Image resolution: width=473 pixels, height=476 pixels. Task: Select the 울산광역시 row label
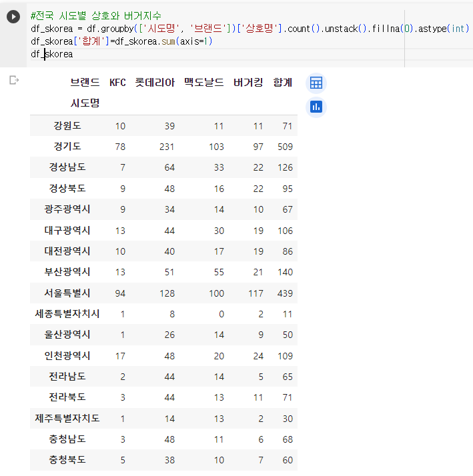pyautogui.click(x=67, y=335)
